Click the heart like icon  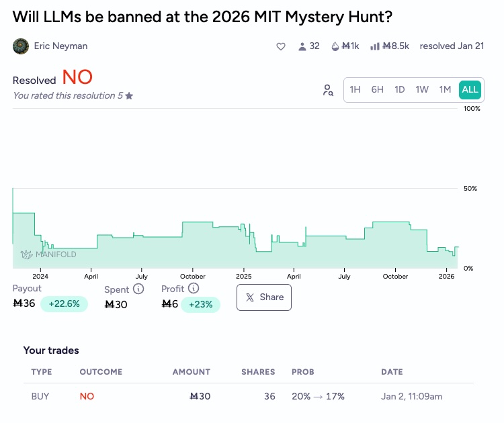coord(281,46)
